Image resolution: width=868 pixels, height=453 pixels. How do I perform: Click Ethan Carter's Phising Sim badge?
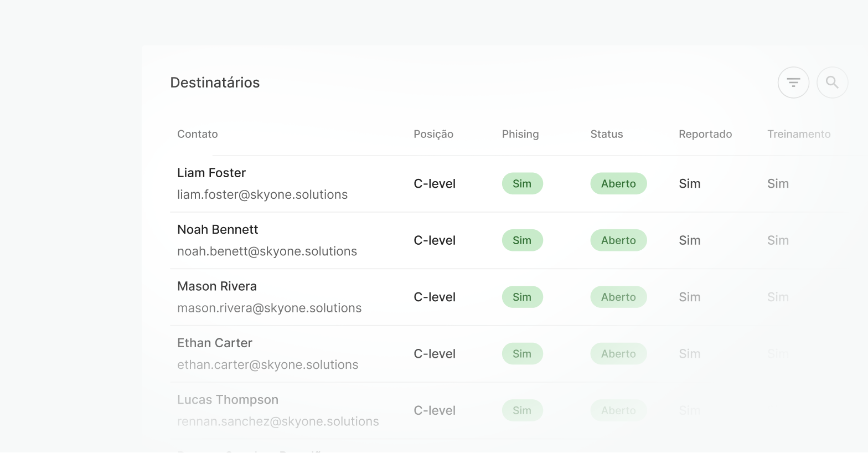point(522,354)
